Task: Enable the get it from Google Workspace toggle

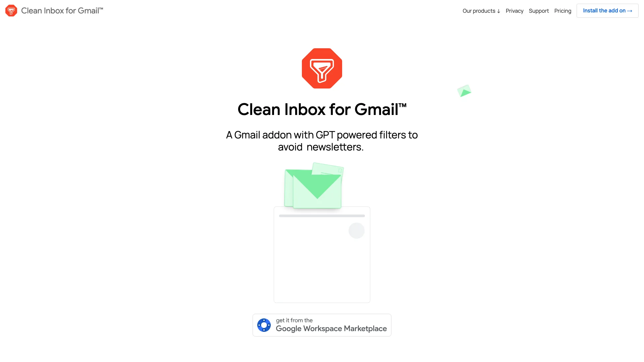Action: point(322,325)
